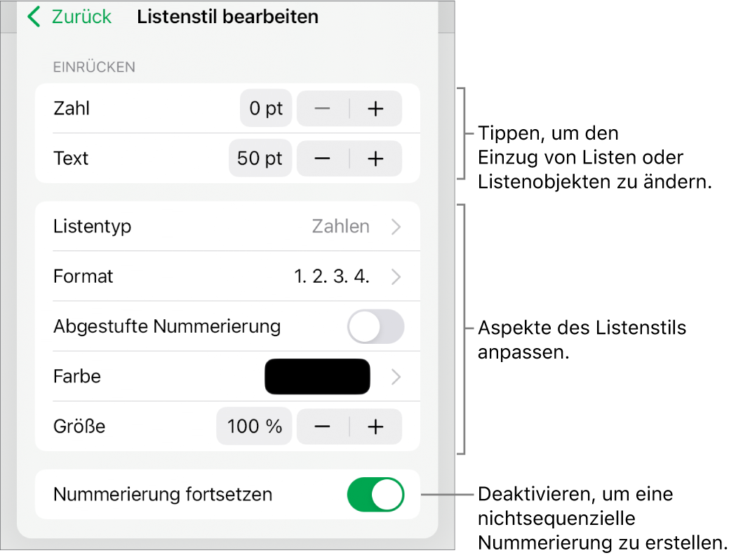The image size is (736, 560).
Task: Increase the Text indent with plus
Action: 376,159
